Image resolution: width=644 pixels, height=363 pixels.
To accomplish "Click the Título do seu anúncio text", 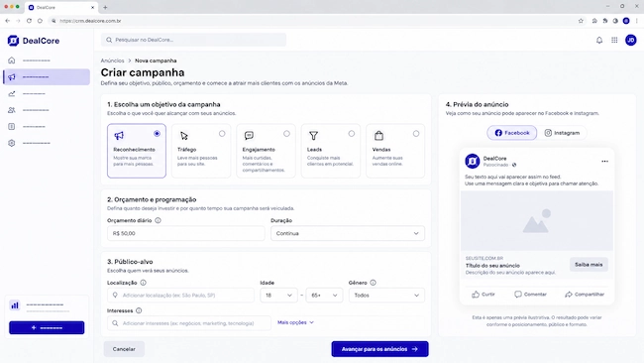I will point(492,266).
